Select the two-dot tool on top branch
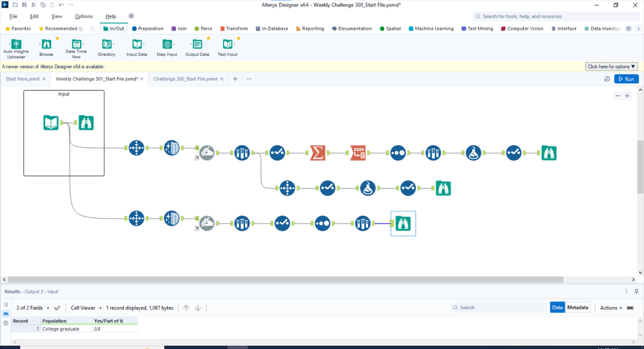644x349 pixels. (398, 153)
